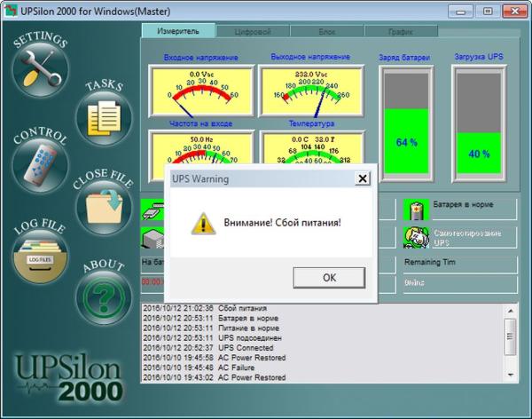Click the Remaining Tim label
The width and height of the screenshot is (532, 419).
(429, 262)
